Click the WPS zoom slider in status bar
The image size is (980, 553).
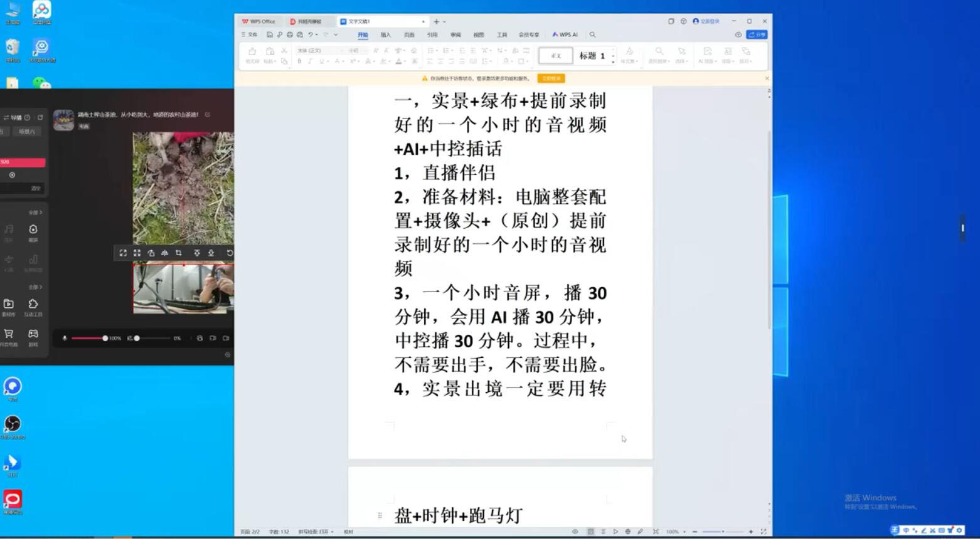723,532
